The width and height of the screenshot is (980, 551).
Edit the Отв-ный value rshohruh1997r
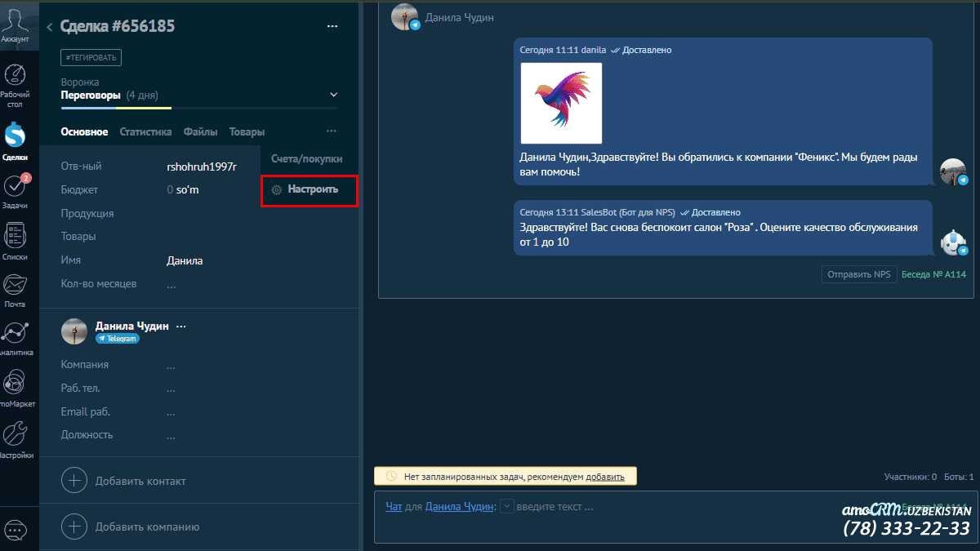202,167
